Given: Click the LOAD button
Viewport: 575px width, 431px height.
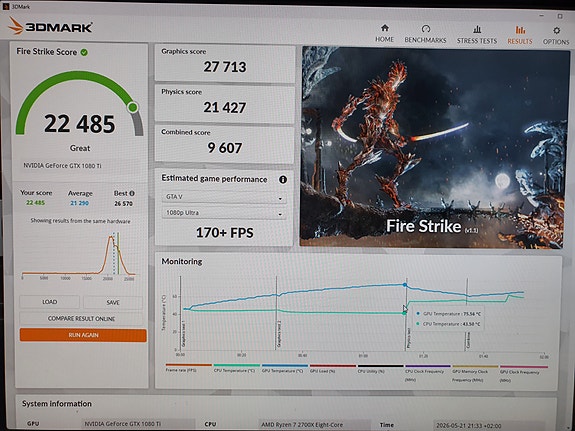Looking at the screenshot, I should pos(50,302).
